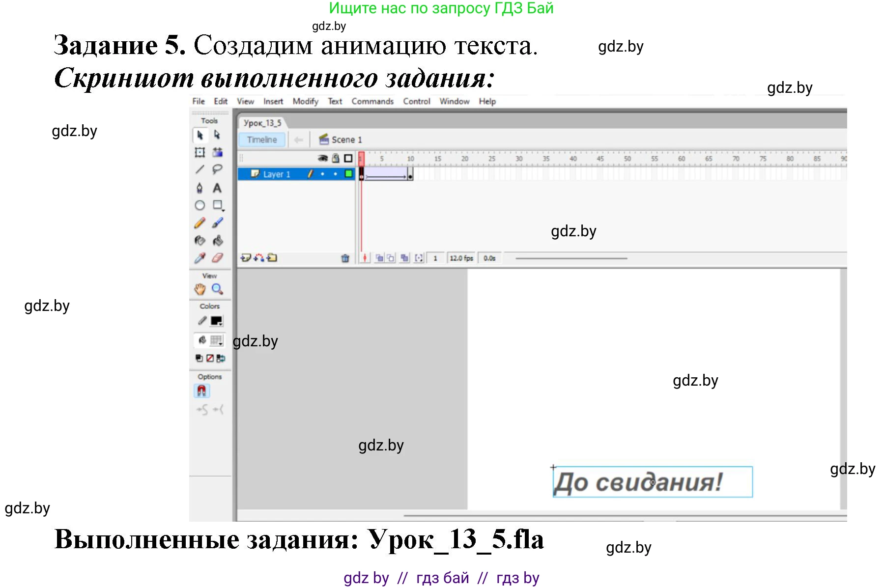Select the Pencil tool

(200, 222)
